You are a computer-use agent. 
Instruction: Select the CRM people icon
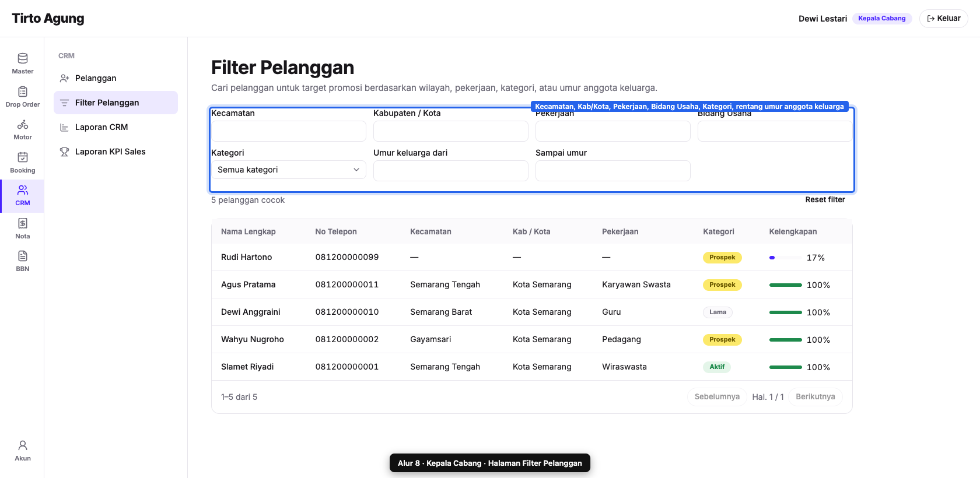[x=23, y=190]
